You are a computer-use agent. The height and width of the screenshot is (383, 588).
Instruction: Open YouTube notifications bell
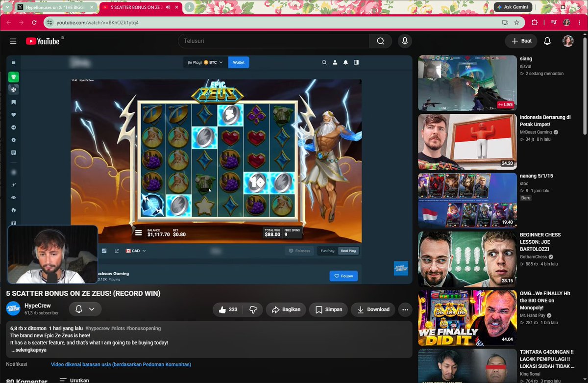pos(547,41)
